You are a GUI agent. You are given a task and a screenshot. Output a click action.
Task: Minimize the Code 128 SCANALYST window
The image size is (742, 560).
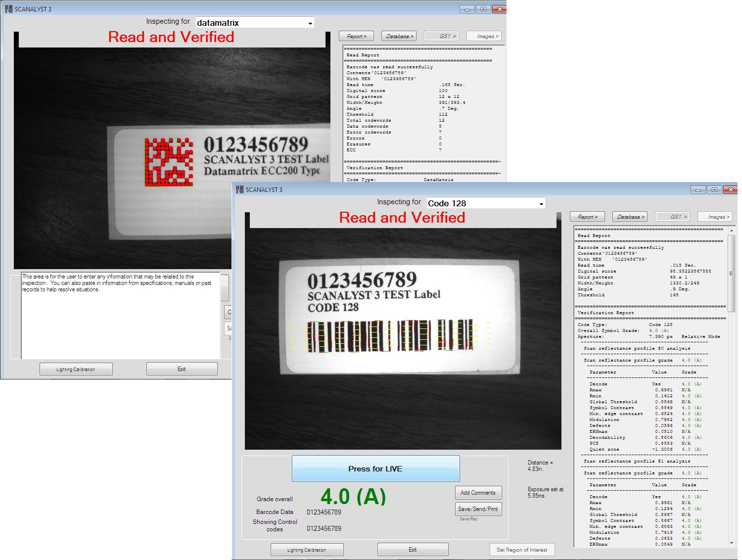(698, 189)
